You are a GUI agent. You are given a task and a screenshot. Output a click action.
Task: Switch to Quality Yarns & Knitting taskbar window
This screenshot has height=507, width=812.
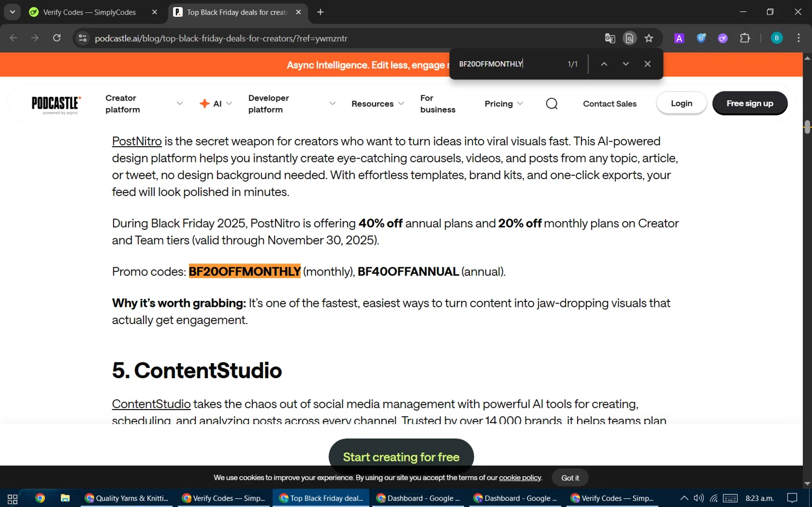[127, 498]
